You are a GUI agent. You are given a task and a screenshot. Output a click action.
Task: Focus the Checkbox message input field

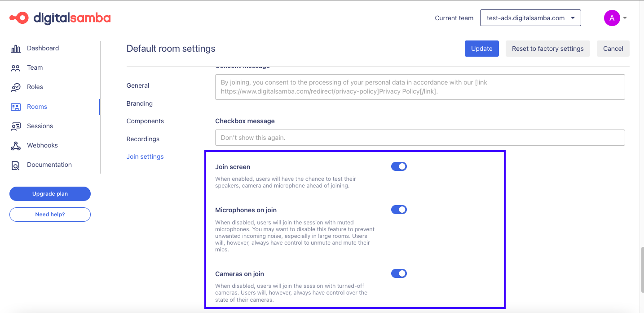[420, 138]
